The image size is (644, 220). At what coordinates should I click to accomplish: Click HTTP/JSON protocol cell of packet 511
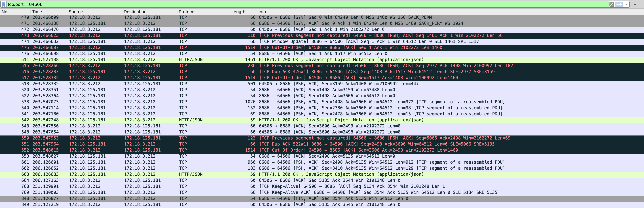click(191, 60)
